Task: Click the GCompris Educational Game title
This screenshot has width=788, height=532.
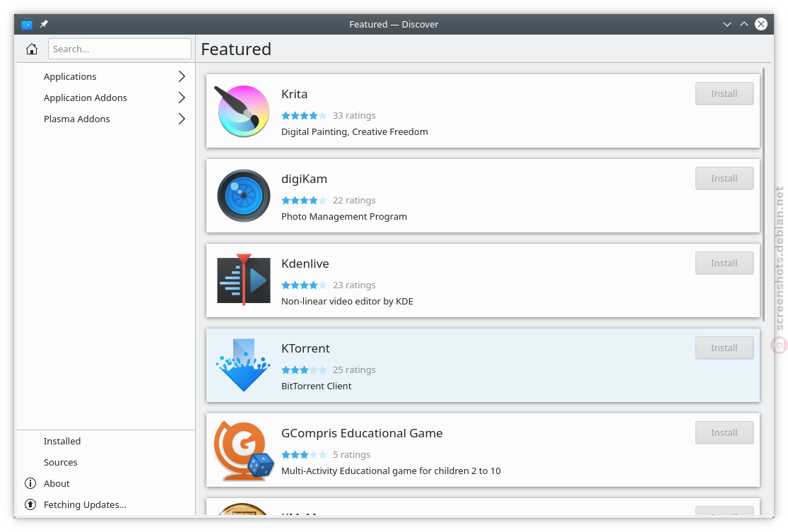Action: coord(362,434)
